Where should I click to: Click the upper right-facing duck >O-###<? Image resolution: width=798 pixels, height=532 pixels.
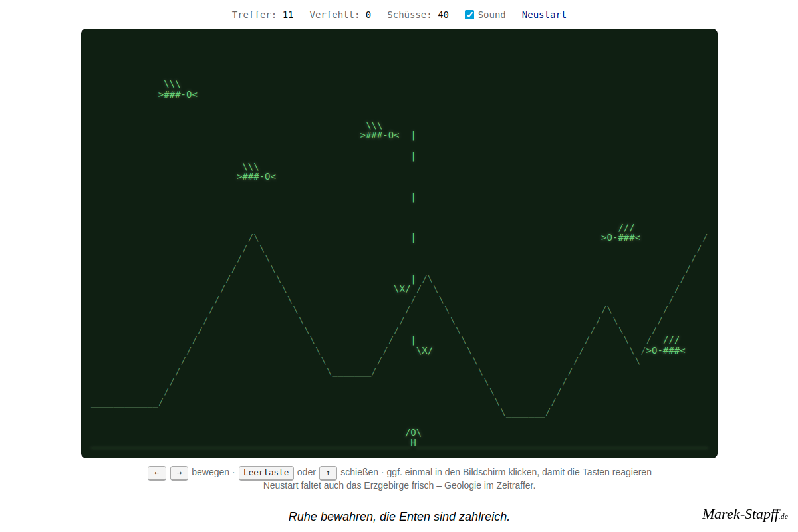coord(620,233)
